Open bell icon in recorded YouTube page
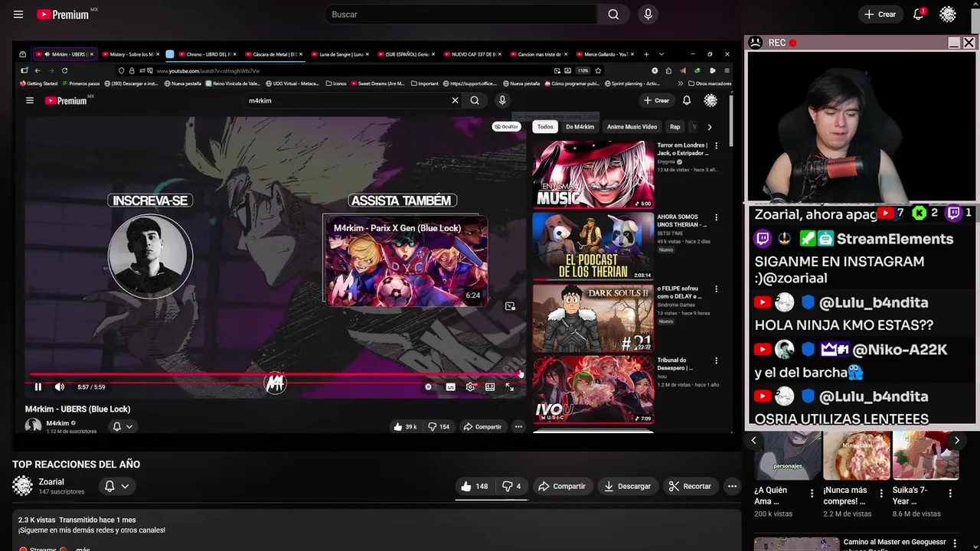This screenshot has height=551, width=980. pyautogui.click(x=687, y=100)
